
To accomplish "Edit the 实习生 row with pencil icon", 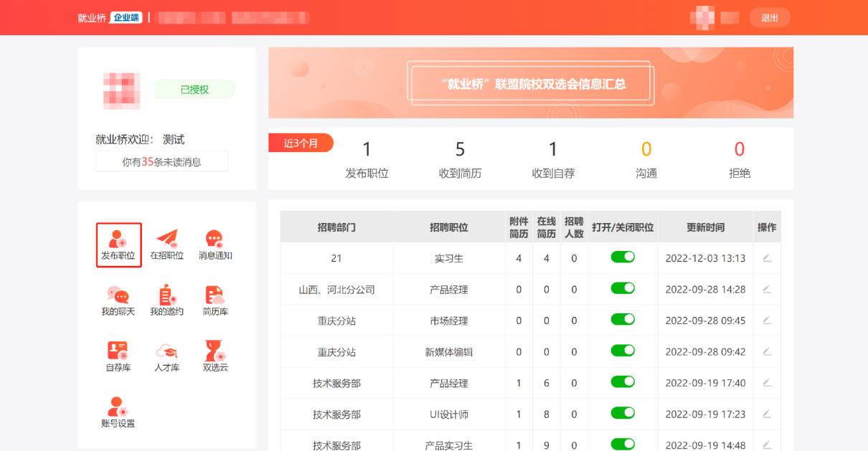I will [x=767, y=258].
